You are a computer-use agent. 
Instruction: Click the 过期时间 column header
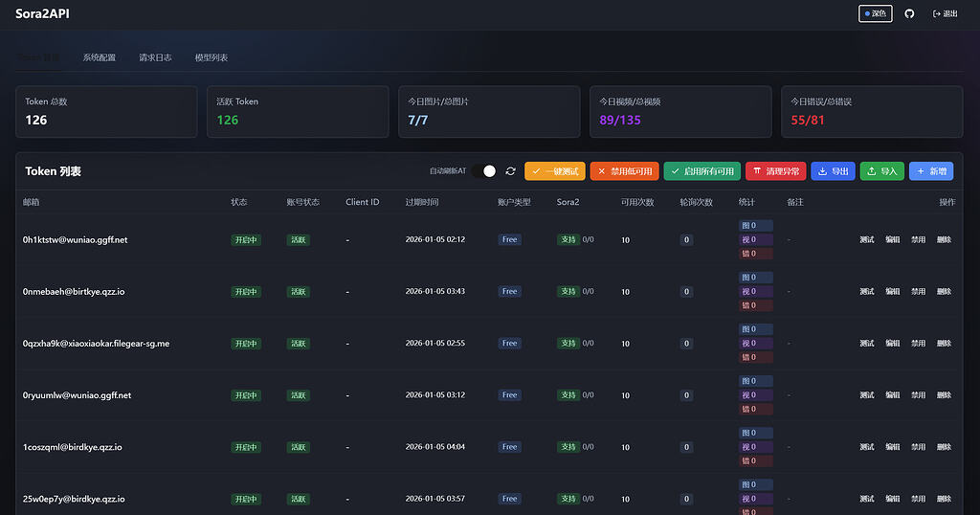tap(422, 203)
